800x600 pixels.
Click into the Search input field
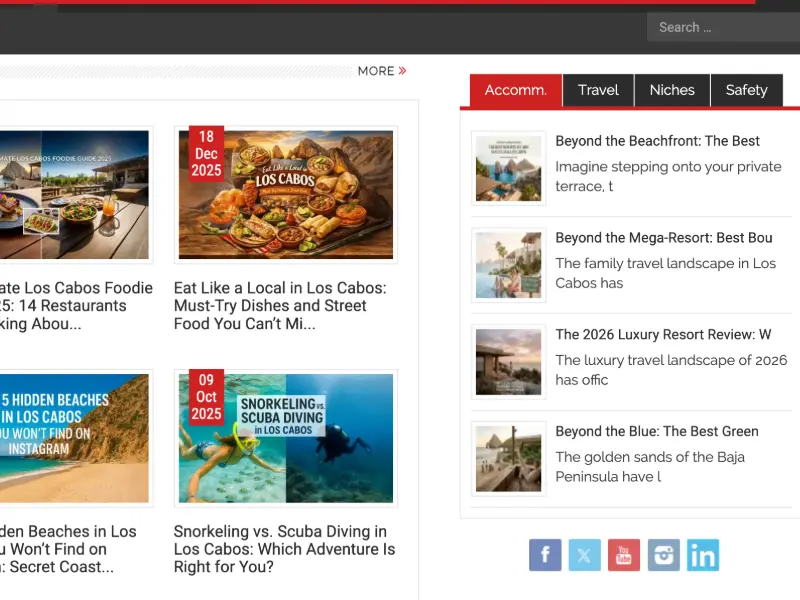click(723, 27)
